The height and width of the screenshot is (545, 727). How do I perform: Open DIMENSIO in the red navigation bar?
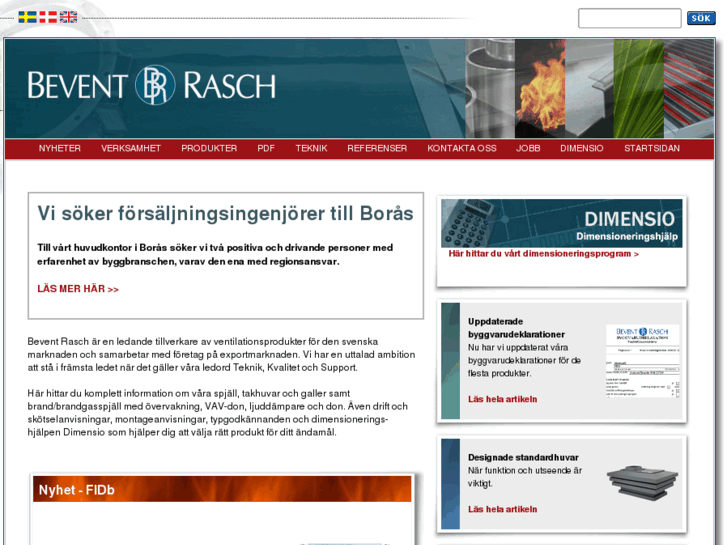(581, 148)
